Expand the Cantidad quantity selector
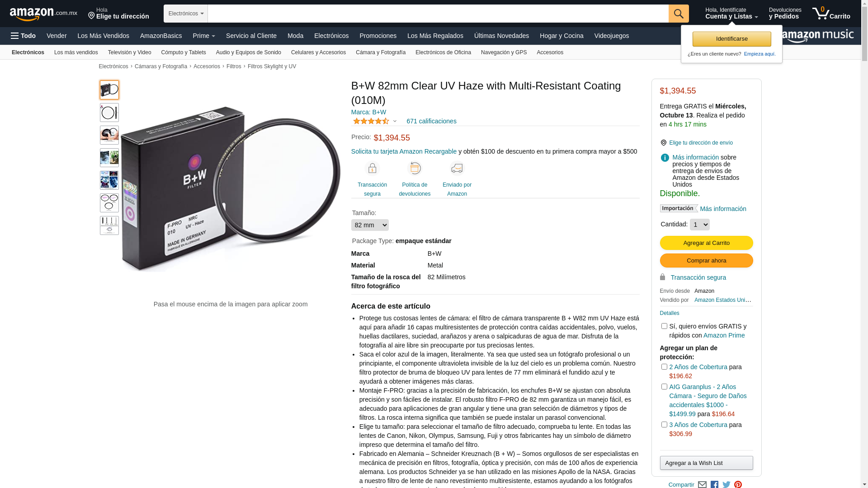868x488 pixels. click(x=699, y=225)
